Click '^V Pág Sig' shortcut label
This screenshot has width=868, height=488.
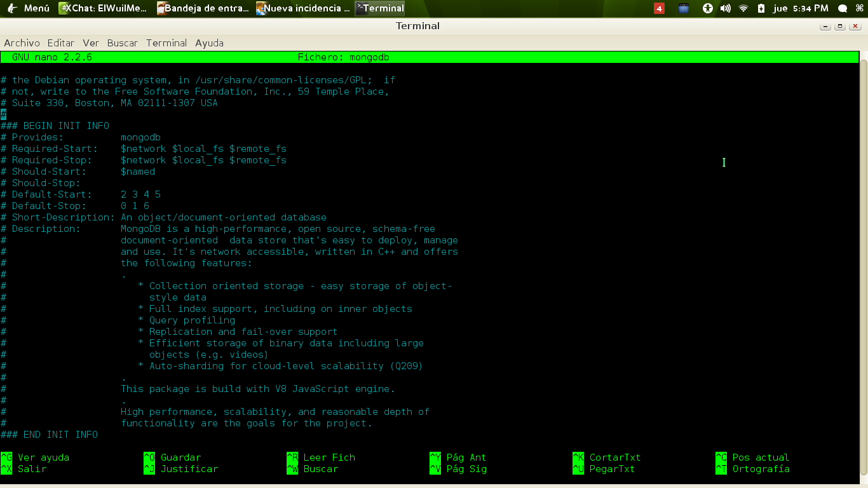[458, 469]
